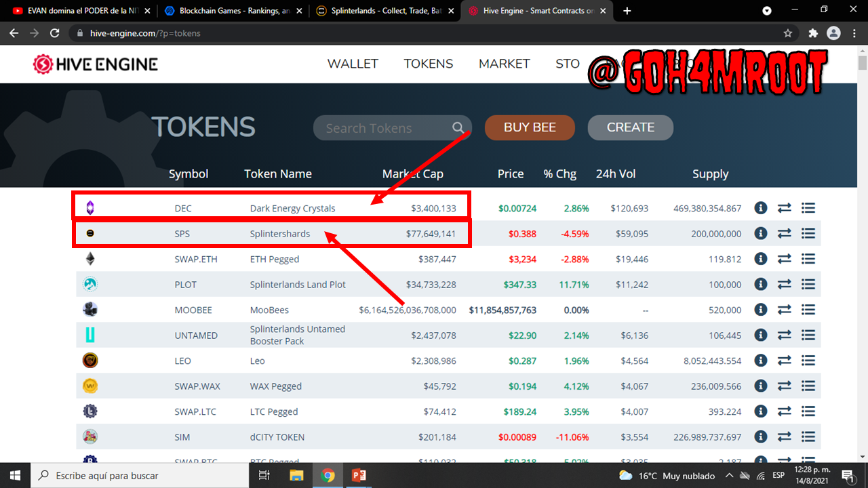
Task: Open File Explorer from the taskbar
Action: pos(296,475)
